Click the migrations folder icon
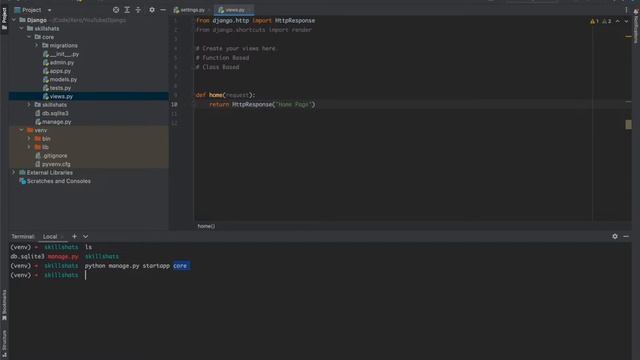The image size is (640, 360). pyautogui.click(x=45, y=46)
